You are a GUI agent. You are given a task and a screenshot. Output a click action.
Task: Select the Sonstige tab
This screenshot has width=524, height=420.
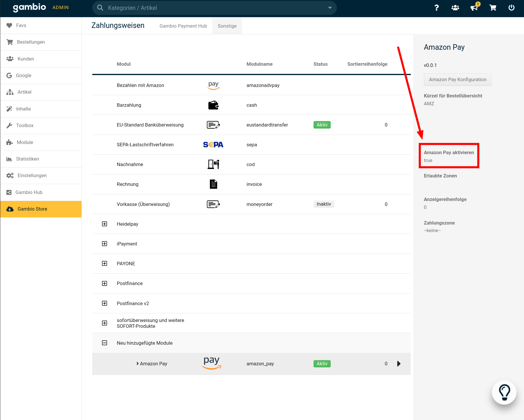point(227,26)
